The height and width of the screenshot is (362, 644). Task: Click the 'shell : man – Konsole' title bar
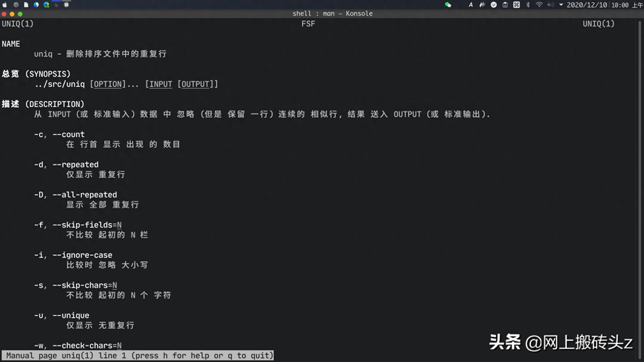[x=332, y=13]
